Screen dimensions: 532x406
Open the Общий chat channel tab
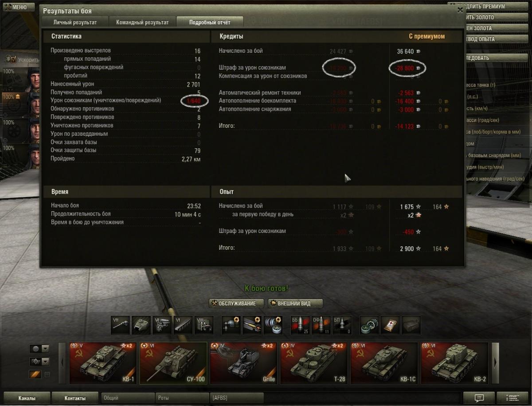[128, 398]
